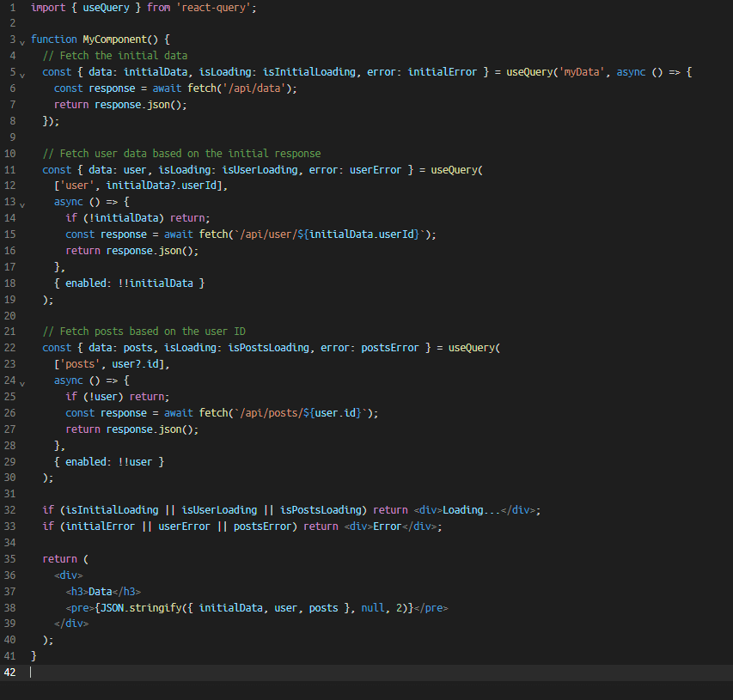Click the '/api/data' fetch URL string
733x700 pixels.
253,88
